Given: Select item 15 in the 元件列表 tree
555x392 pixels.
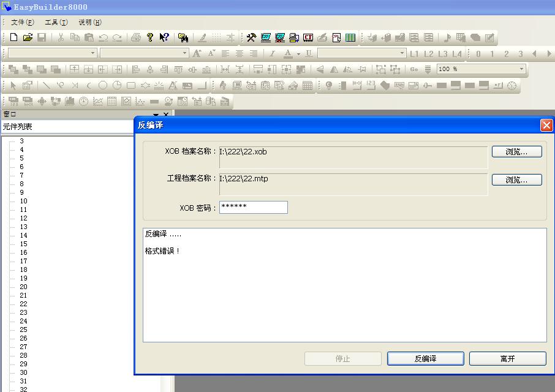Looking at the screenshot, I should pos(23,244).
